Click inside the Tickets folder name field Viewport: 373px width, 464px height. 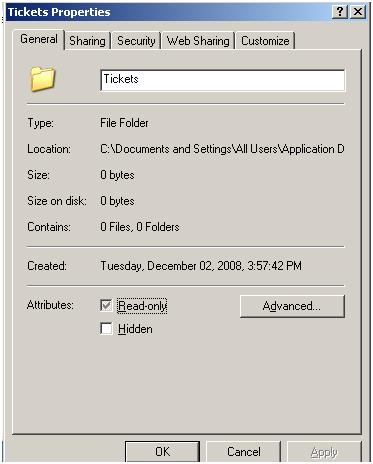point(223,80)
